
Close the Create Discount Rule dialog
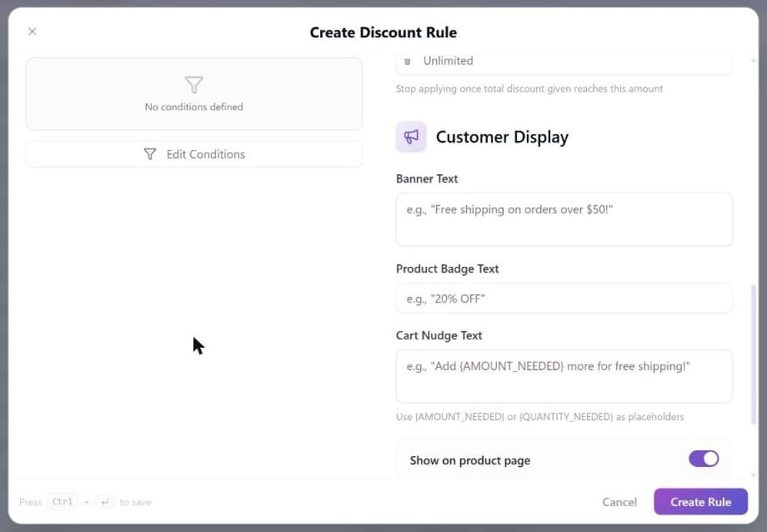coord(33,32)
